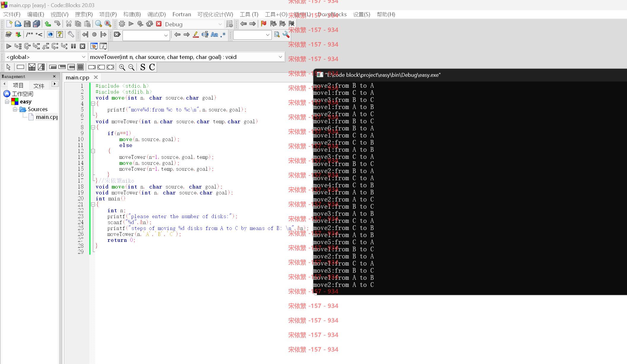Image resolution: width=627 pixels, height=364 pixels.
Task: Copy selection toolbar icon
Action: pos(78,24)
